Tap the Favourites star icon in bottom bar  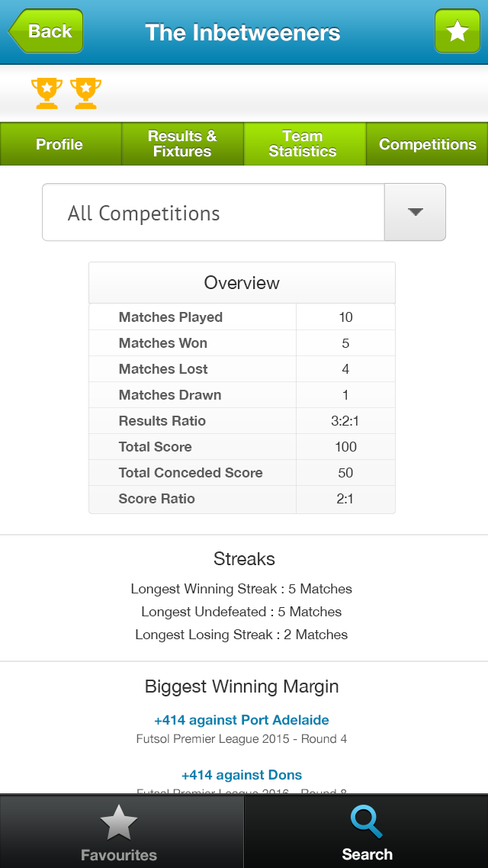(118, 822)
